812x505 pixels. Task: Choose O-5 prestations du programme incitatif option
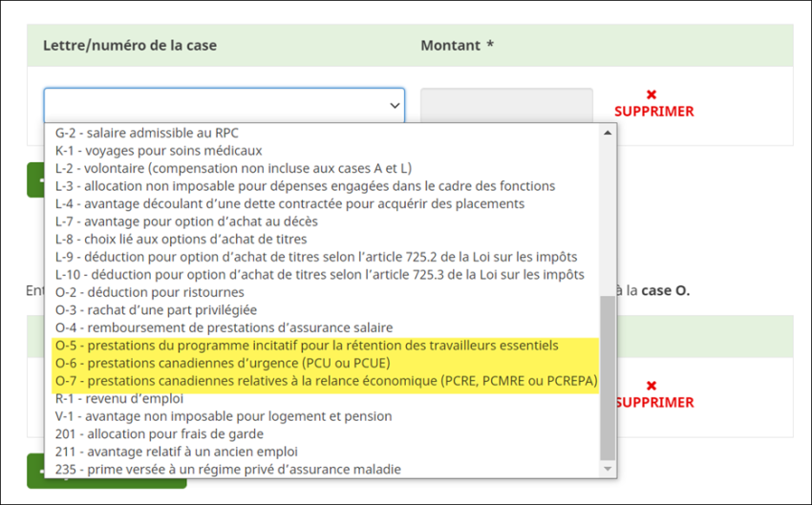point(307,346)
